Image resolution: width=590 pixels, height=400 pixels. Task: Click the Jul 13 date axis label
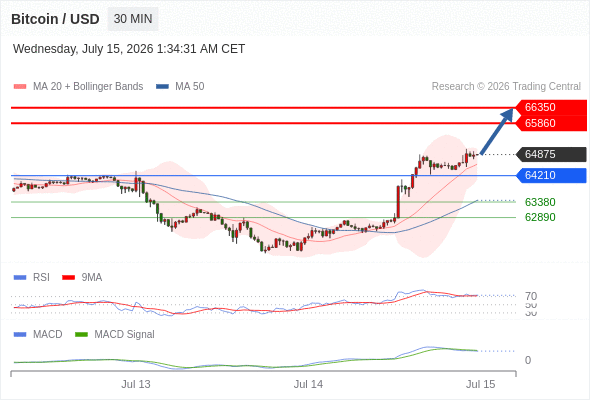pyautogui.click(x=136, y=385)
